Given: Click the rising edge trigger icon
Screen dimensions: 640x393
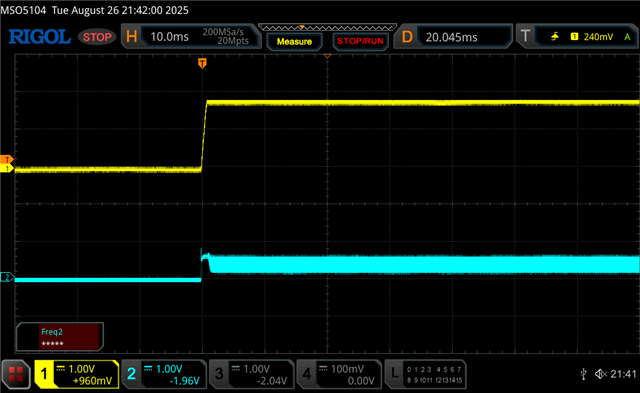Looking at the screenshot, I should click(554, 37).
